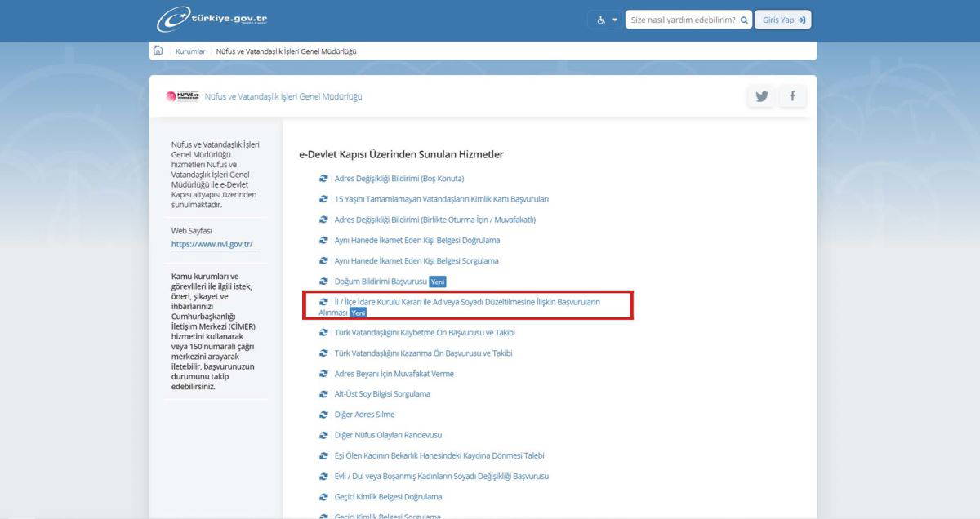980x519 pixels.
Task: Open Alt-Üst Soy Bilgisi Sorgulama service
Action: click(382, 394)
